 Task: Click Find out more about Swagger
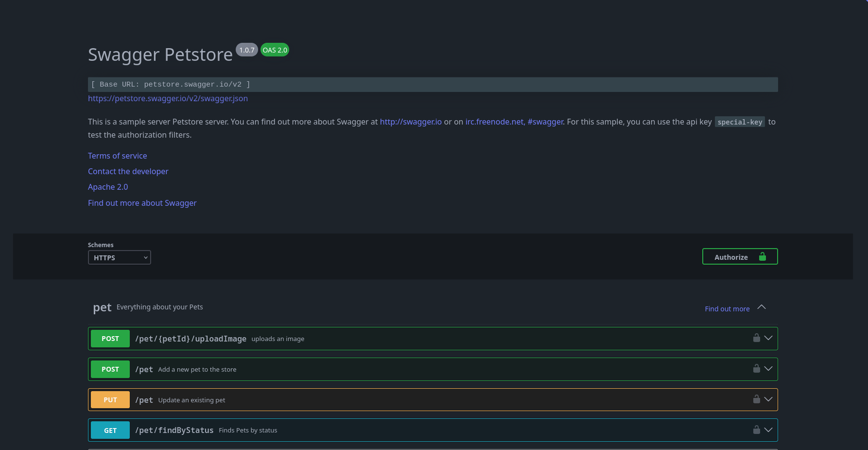click(142, 203)
